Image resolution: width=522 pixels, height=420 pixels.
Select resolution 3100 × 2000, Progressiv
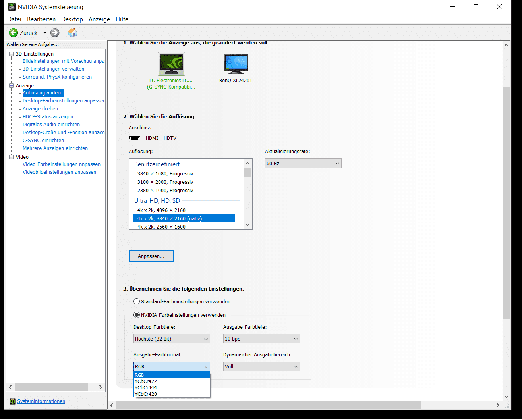165,182
